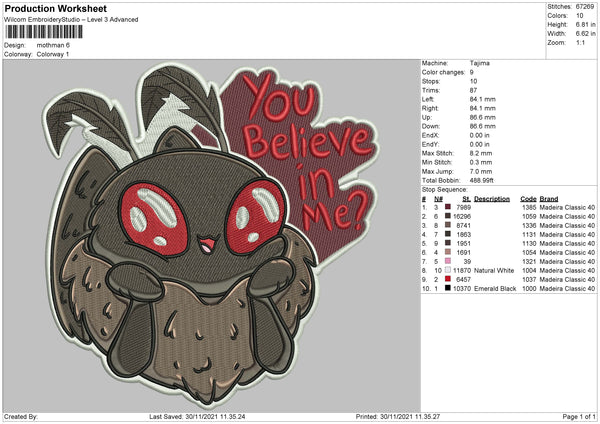This screenshot has height=424, width=600.
Task: Click the Up value '86.6 mm'
Action: pos(483,117)
